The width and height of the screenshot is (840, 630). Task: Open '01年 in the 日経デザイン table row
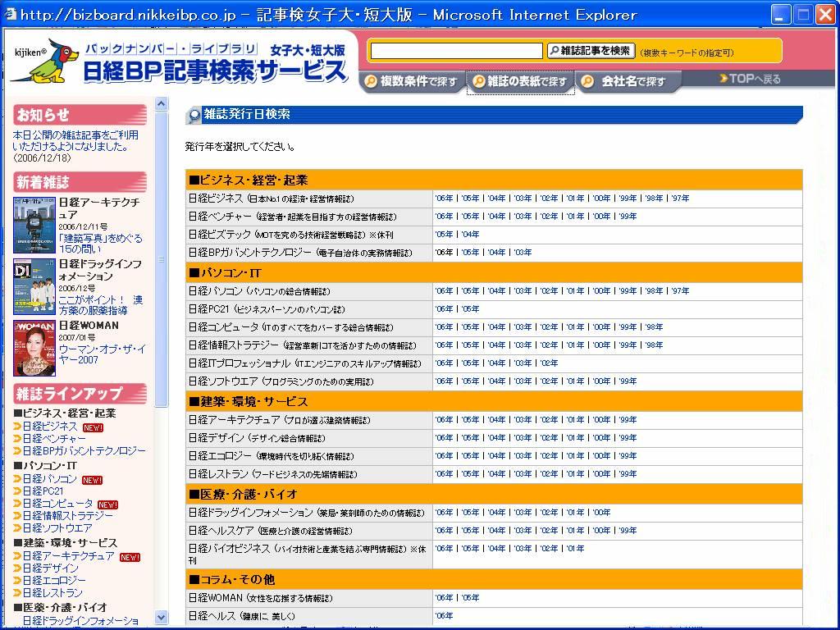pos(575,438)
